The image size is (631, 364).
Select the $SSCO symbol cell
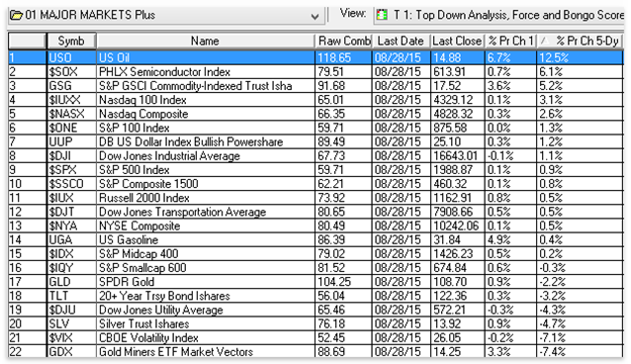[x=71, y=184]
